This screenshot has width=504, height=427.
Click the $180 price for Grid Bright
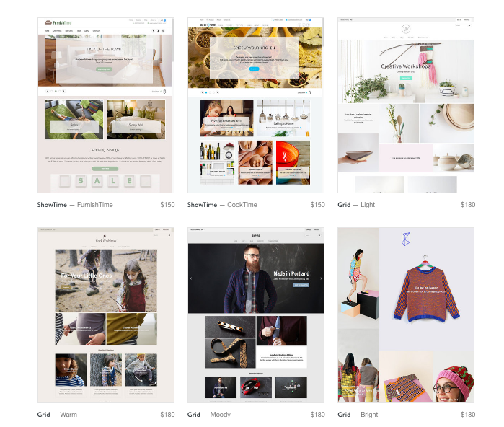468,415
